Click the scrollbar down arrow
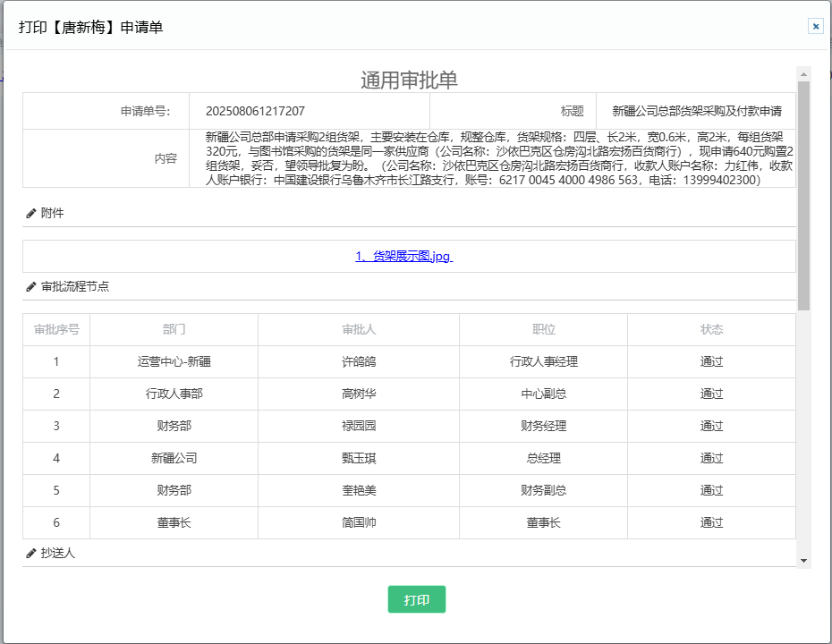This screenshot has height=644, width=832. tap(803, 560)
